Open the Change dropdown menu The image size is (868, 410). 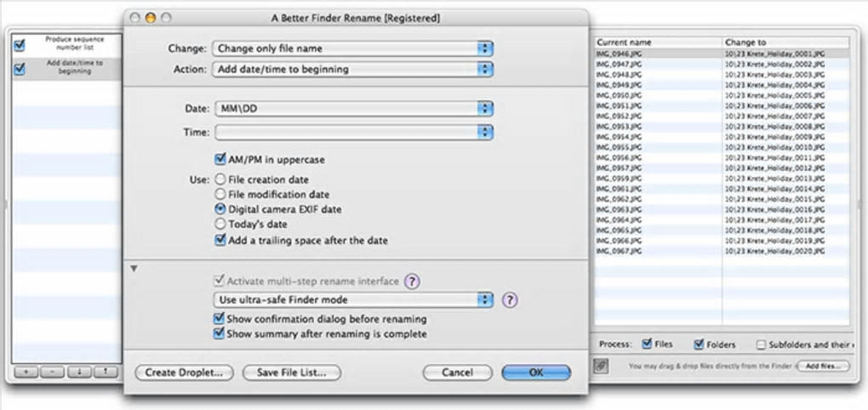(353, 48)
